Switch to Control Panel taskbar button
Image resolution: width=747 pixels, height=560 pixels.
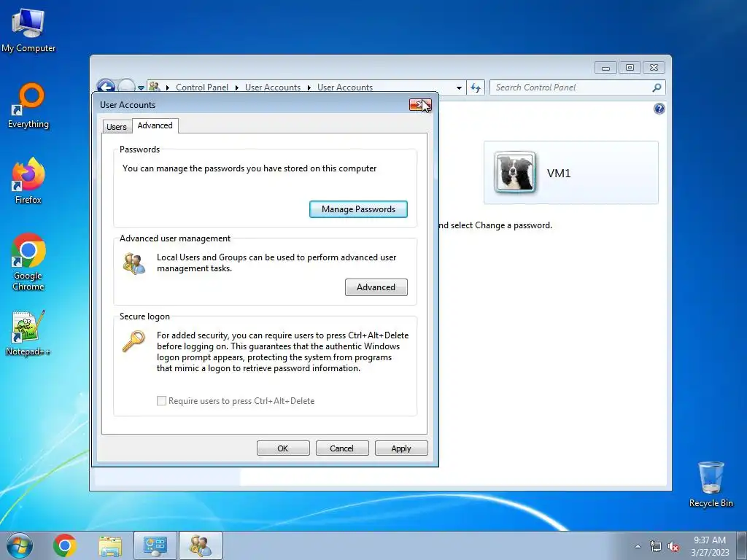pos(155,545)
